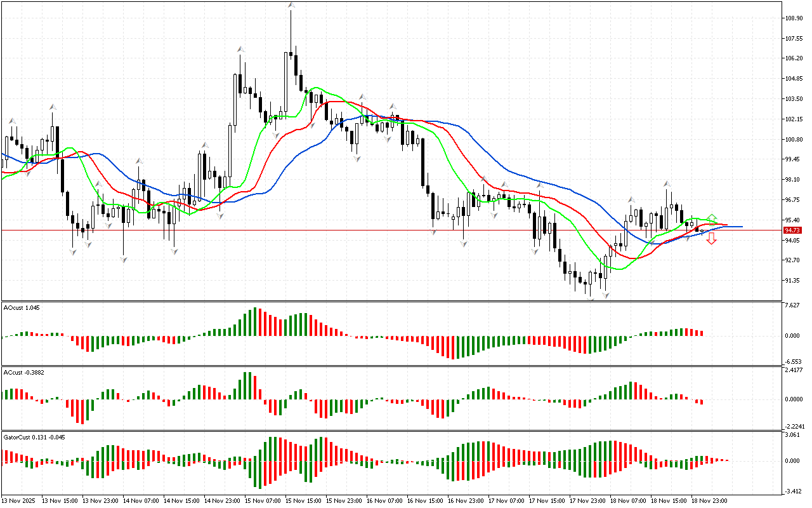Image resolution: width=812 pixels, height=508 pixels.
Task: Click the 15 Nov 07:00 time label
Action: pyautogui.click(x=263, y=500)
